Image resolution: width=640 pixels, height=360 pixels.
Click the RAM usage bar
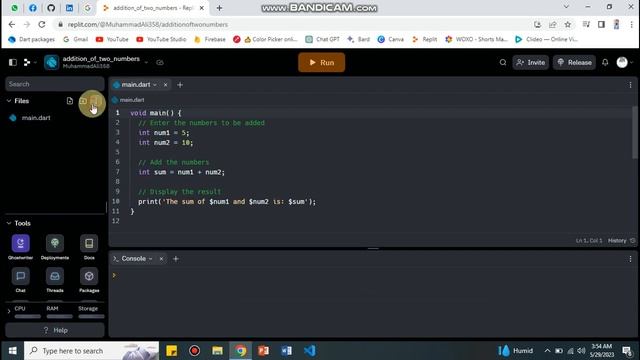pyautogui.click(x=60, y=316)
